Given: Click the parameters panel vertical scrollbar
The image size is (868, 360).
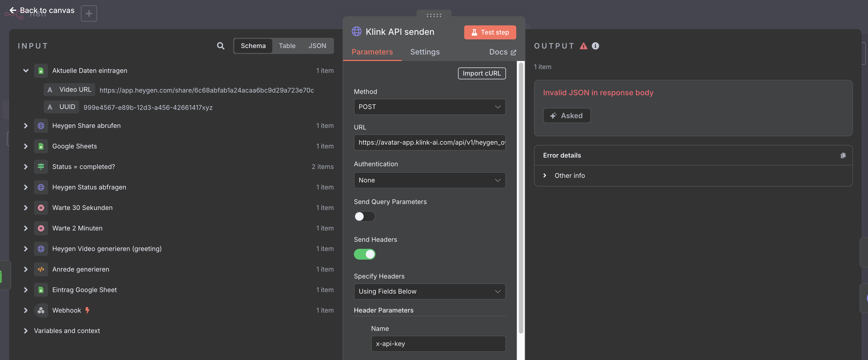Looking at the screenshot, I should 521,198.
